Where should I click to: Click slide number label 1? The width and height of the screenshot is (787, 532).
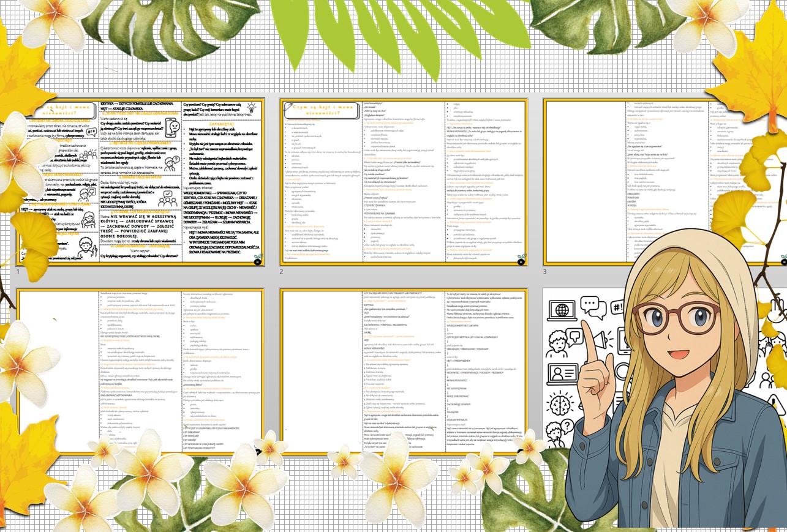[18, 272]
